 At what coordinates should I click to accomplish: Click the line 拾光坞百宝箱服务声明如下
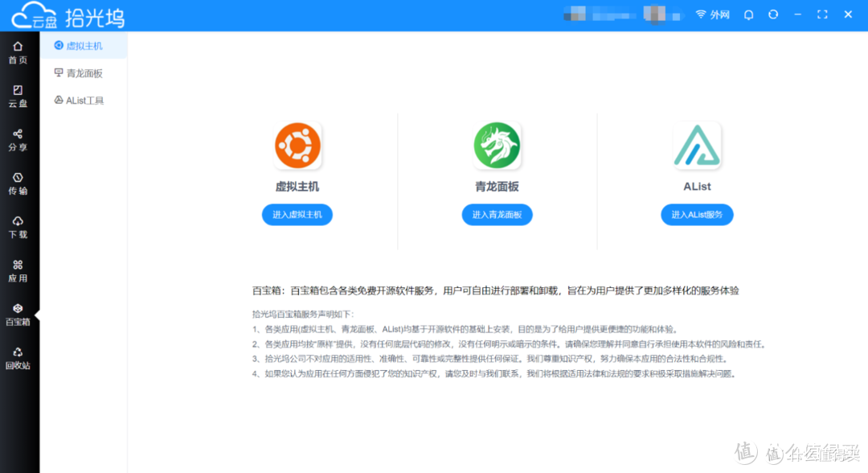303,314
